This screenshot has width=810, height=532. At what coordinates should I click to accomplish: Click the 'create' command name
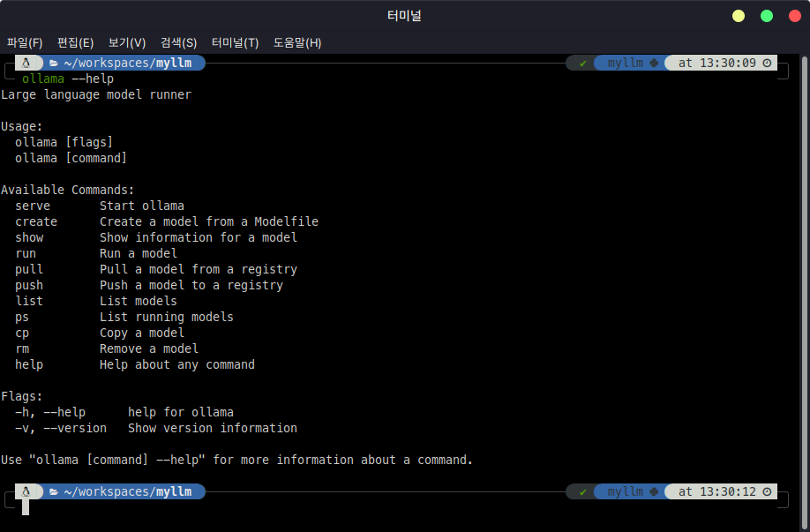pyautogui.click(x=36, y=221)
